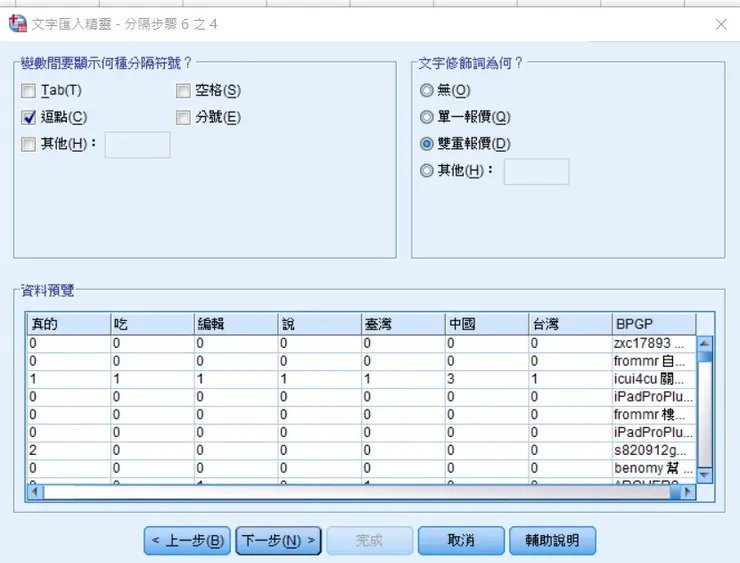Screen dimensions: 740x563
Task: Go back with 上一步(B) button
Action: click(x=187, y=541)
